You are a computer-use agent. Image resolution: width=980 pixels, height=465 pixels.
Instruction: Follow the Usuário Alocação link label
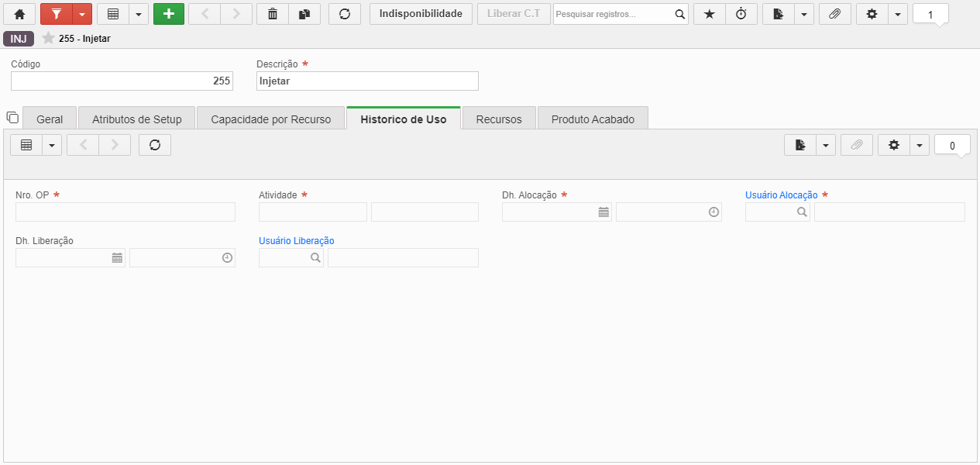(x=781, y=195)
